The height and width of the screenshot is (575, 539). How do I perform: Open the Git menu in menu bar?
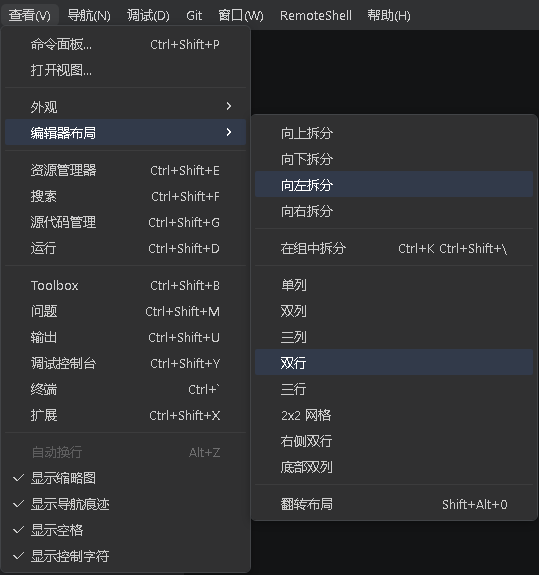pyautogui.click(x=194, y=15)
